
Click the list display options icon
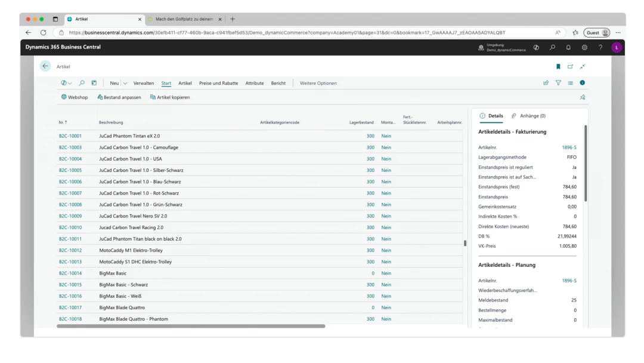click(x=571, y=83)
